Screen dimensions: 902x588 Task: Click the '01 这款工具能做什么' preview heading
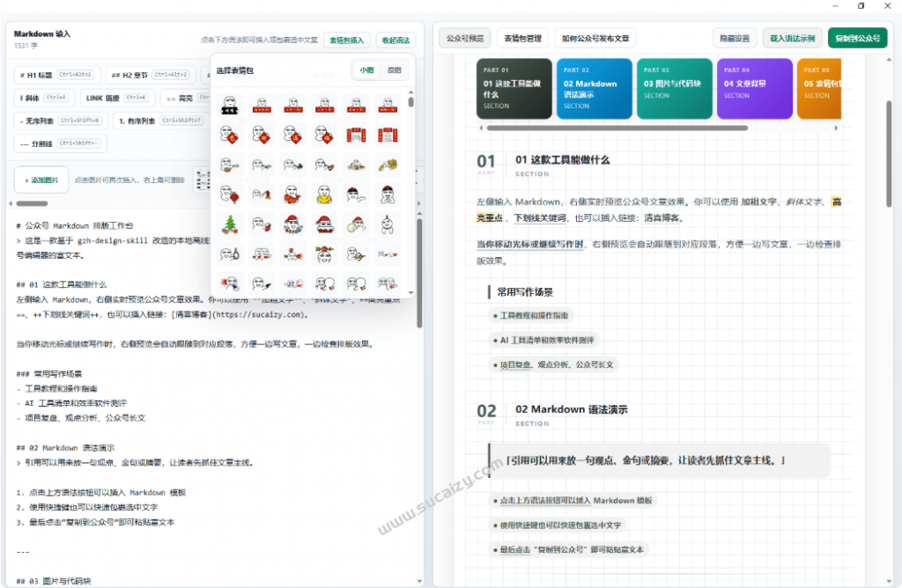pyautogui.click(x=562, y=160)
